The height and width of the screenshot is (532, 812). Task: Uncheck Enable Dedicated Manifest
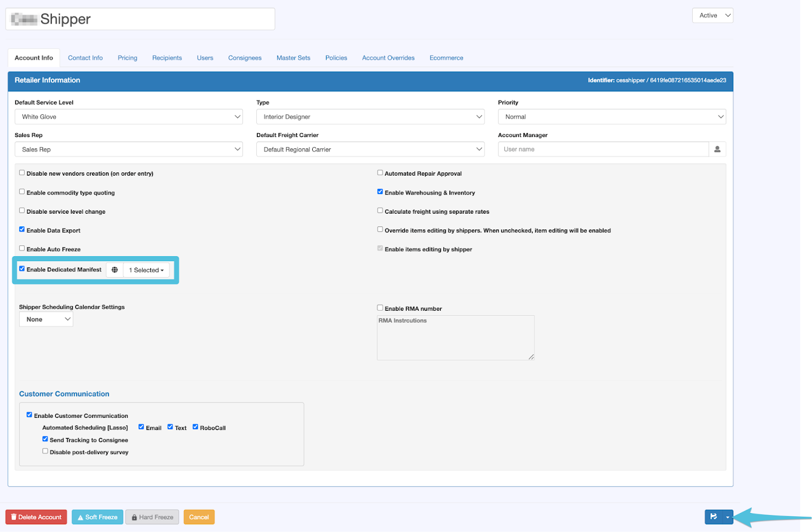[x=22, y=269]
